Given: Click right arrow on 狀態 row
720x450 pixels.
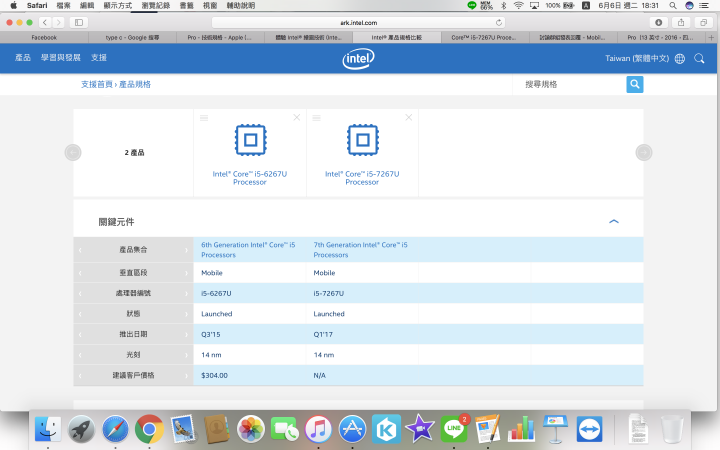Looking at the screenshot, I should click(x=186, y=314).
